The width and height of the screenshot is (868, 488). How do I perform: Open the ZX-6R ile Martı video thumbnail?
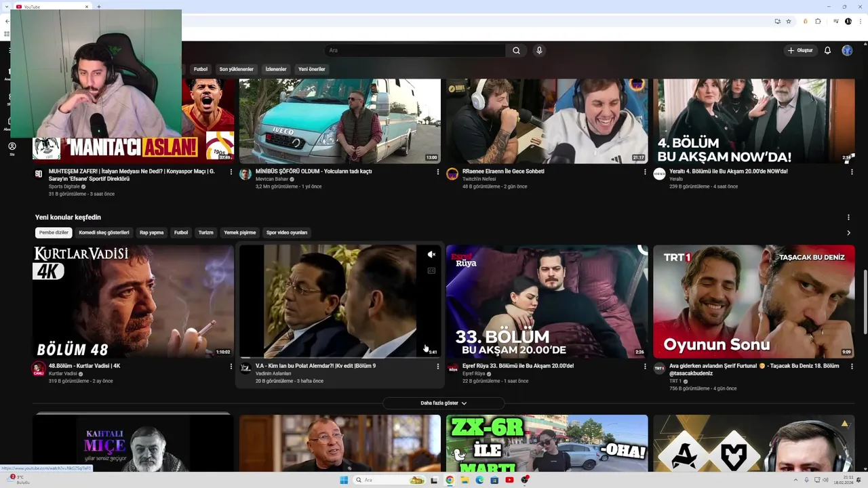547,443
